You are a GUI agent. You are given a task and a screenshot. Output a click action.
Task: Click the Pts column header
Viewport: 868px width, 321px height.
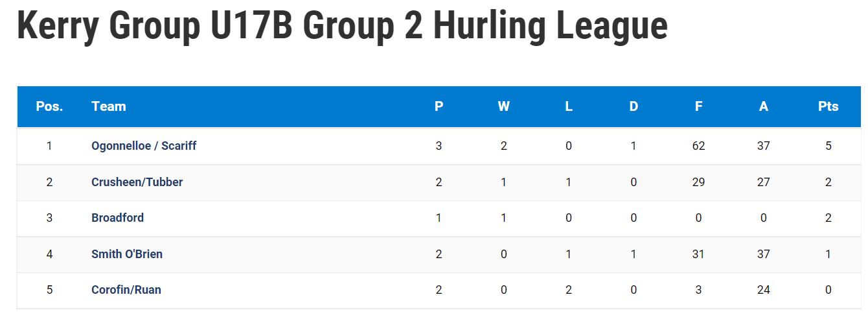pos(828,106)
